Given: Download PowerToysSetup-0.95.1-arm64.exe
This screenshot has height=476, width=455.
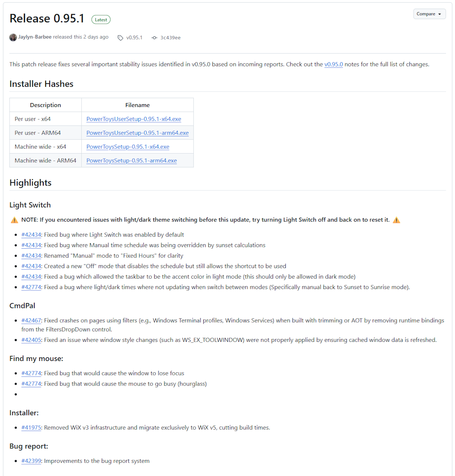Looking at the screenshot, I should point(131,160).
